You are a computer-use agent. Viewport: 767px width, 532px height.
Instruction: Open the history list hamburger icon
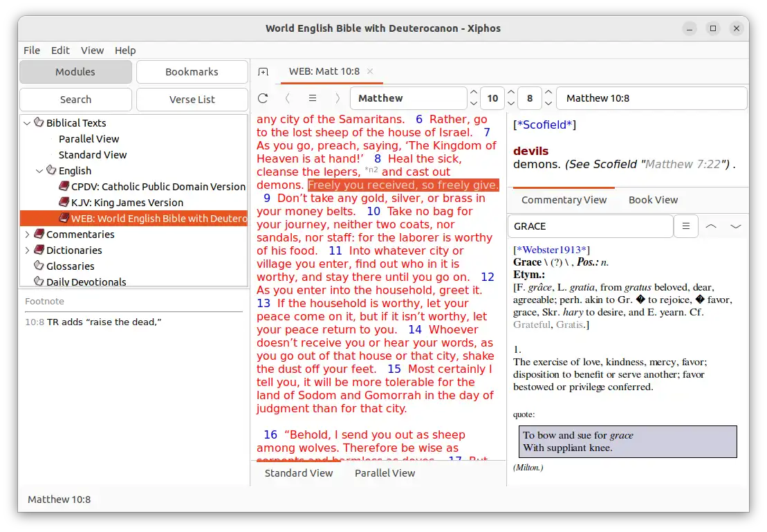click(x=313, y=98)
